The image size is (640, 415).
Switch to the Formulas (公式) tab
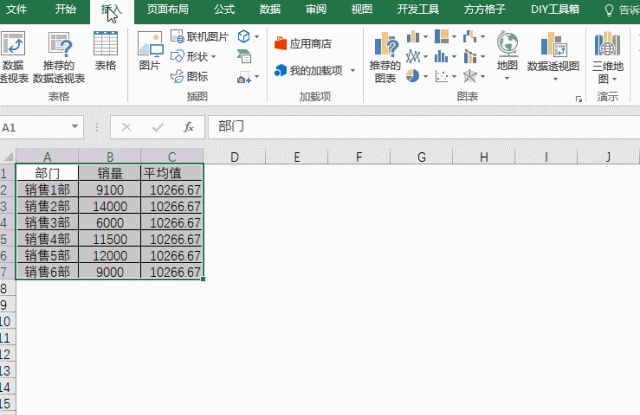[x=224, y=9]
